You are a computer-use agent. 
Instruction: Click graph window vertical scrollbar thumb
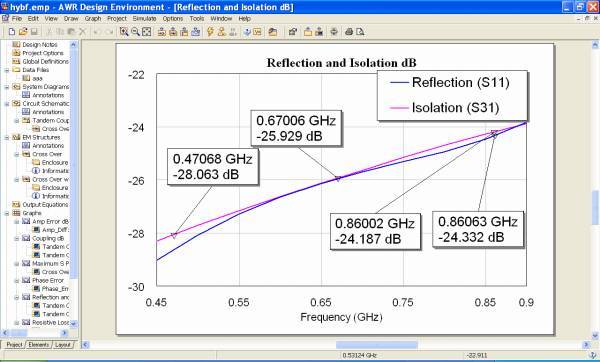(595, 207)
